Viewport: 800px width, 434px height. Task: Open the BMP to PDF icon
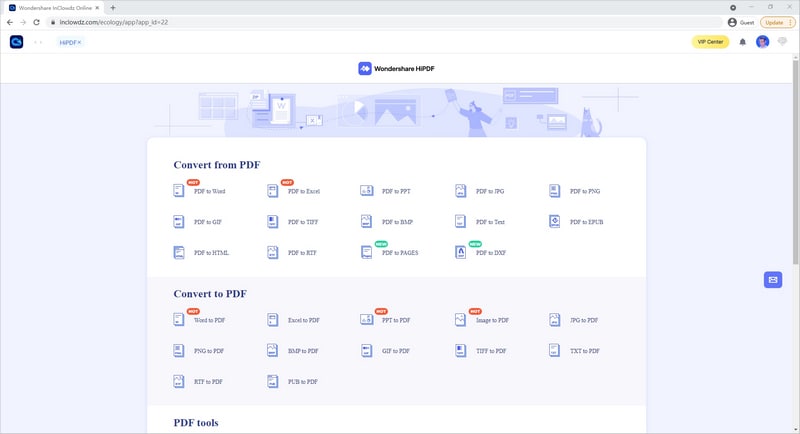pyautogui.click(x=272, y=350)
